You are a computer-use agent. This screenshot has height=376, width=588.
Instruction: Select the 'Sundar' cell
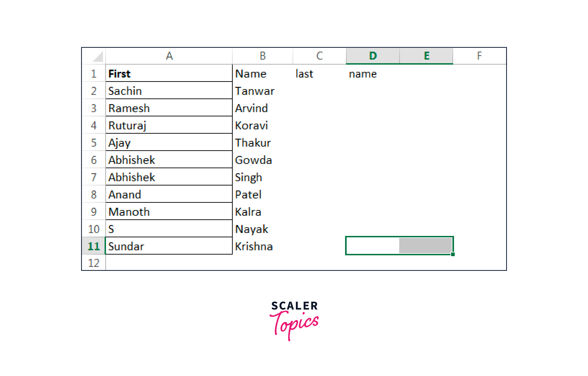(169, 246)
